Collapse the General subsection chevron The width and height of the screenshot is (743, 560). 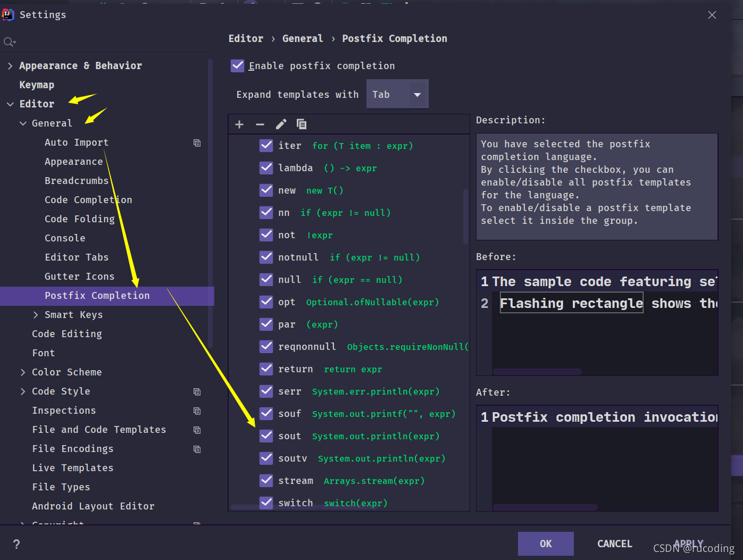click(x=23, y=123)
